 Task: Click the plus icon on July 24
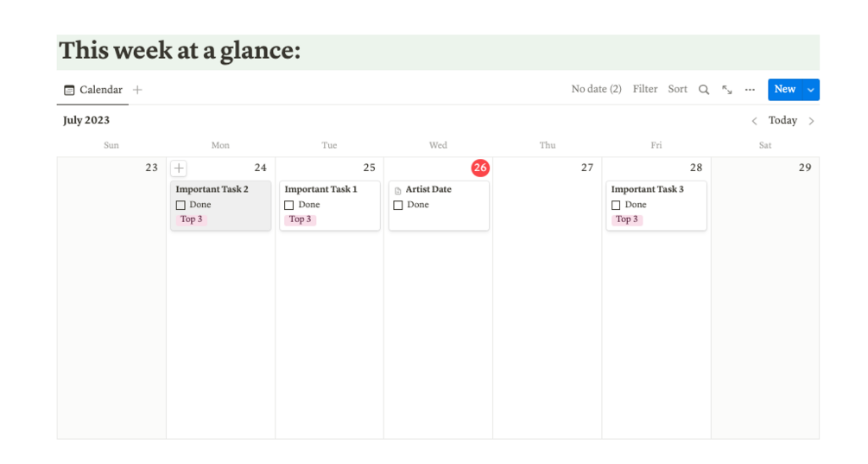[179, 168]
